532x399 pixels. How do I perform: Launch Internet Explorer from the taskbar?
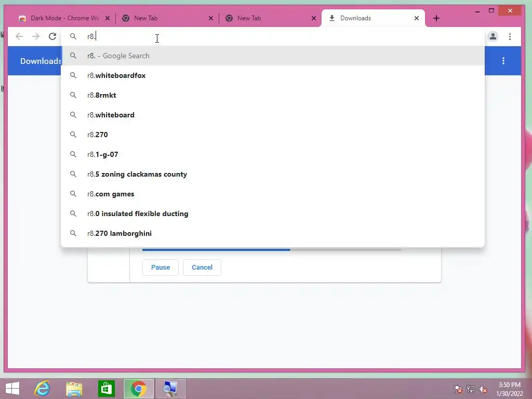pyautogui.click(x=43, y=389)
